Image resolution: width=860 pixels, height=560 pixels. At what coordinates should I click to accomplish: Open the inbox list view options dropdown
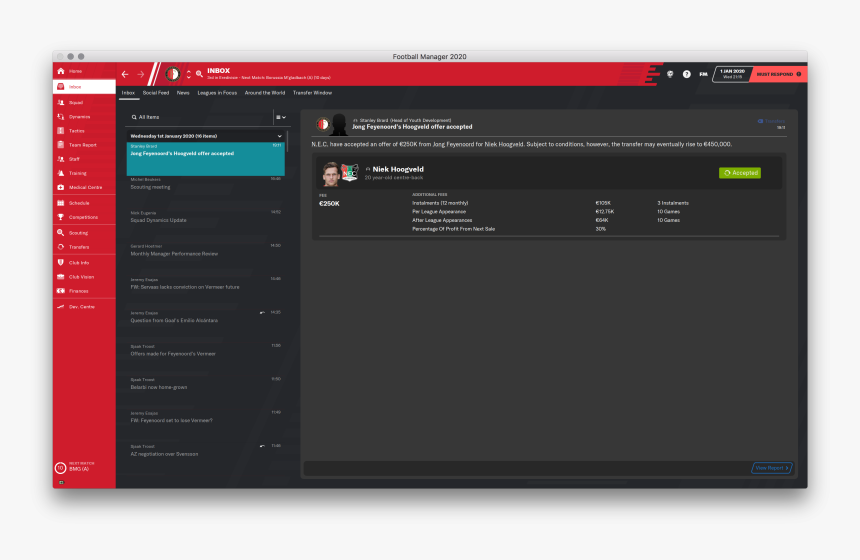(x=281, y=117)
